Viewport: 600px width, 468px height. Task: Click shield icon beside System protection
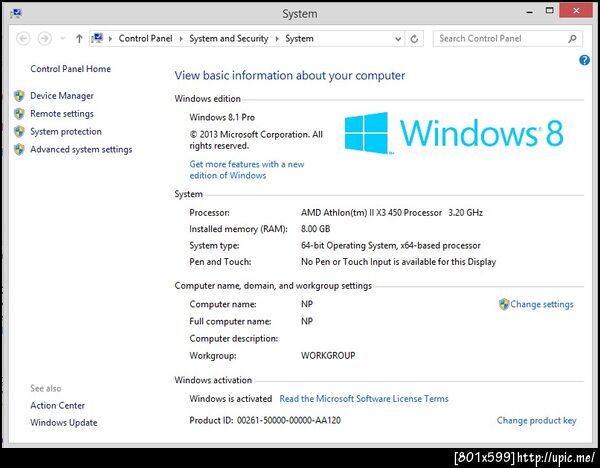pyautogui.click(x=19, y=132)
